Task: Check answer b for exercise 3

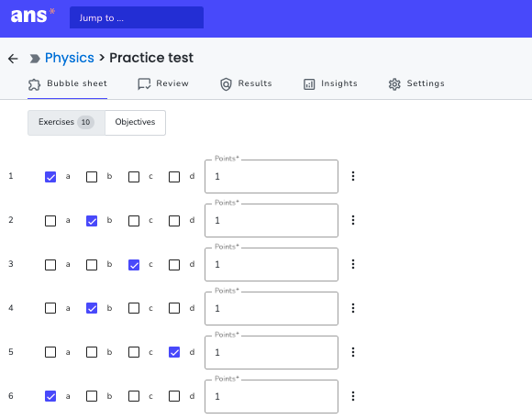Action: pos(92,265)
